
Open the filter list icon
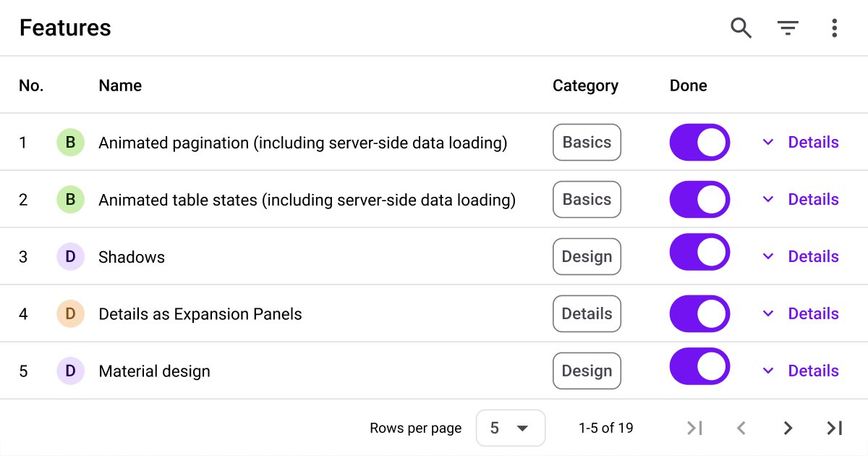tap(788, 28)
